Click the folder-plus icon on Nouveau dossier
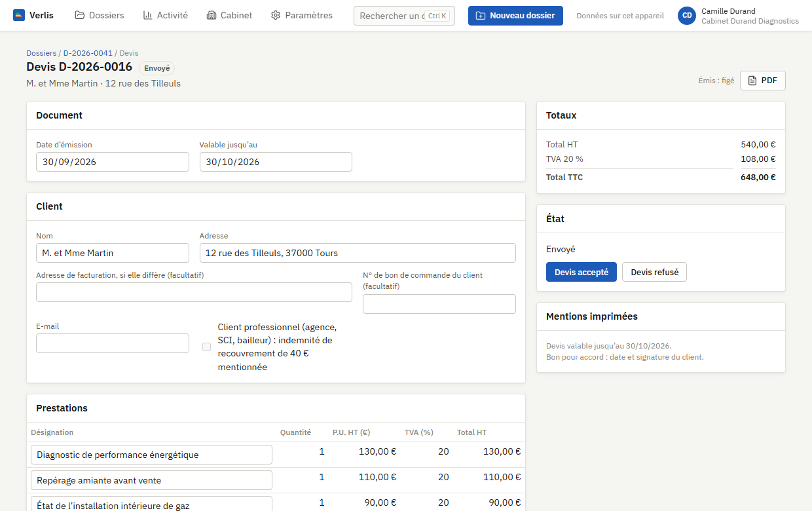The image size is (812, 511). click(x=481, y=16)
